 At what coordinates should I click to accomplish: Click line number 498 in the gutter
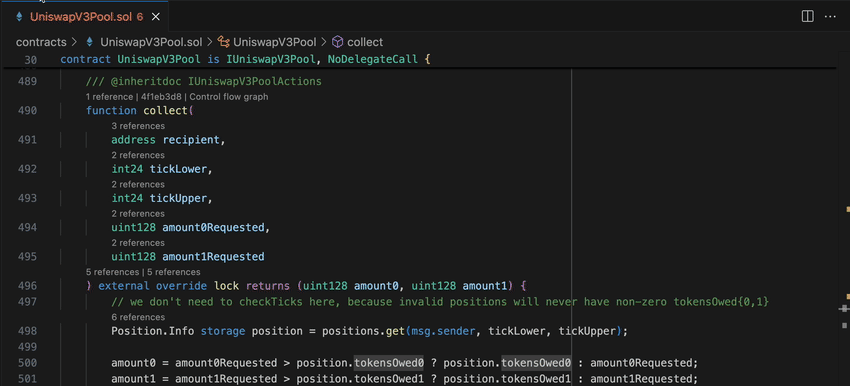28,331
